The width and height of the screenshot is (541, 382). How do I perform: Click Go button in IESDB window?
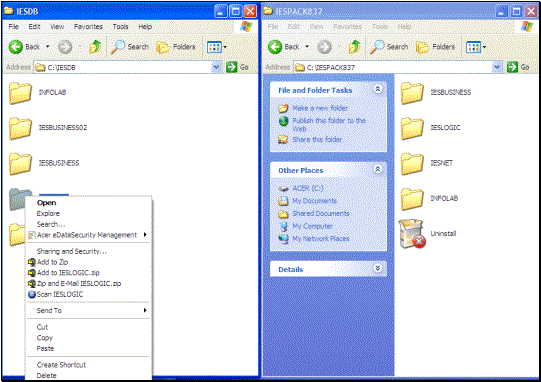[237, 67]
